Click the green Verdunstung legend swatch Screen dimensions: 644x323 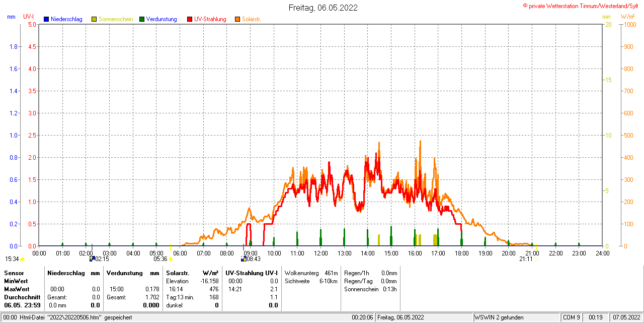click(142, 19)
